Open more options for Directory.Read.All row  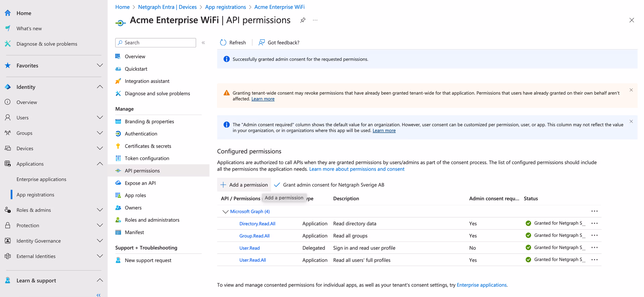(594, 223)
